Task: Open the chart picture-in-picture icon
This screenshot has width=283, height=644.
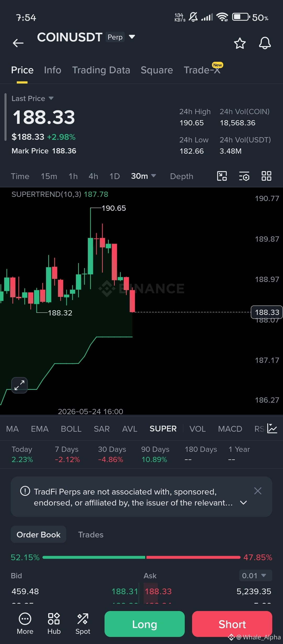Action: [222, 176]
